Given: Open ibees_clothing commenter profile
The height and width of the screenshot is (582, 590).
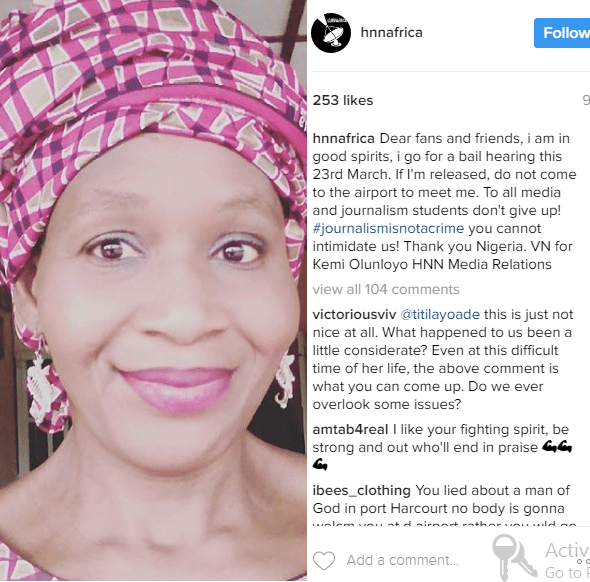Looking at the screenshot, I should point(362,491).
